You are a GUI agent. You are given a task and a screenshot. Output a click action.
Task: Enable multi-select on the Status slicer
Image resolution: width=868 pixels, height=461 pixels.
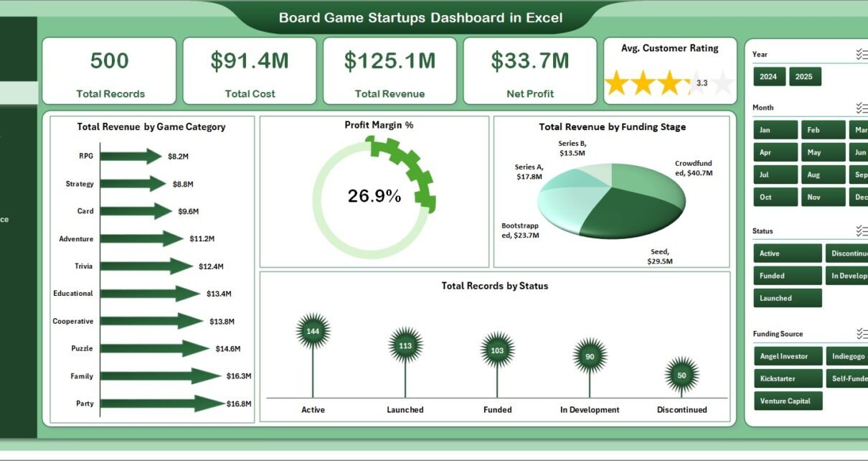[861, 231]
